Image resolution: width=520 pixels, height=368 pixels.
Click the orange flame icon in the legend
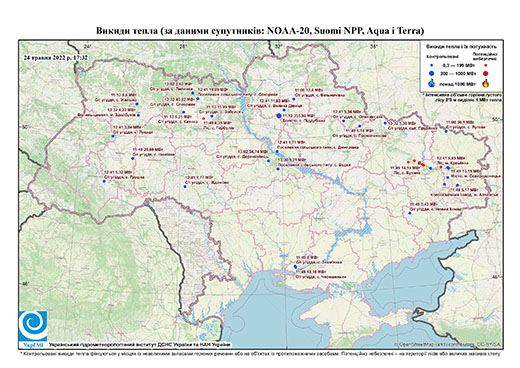click(x=486, y=83)
